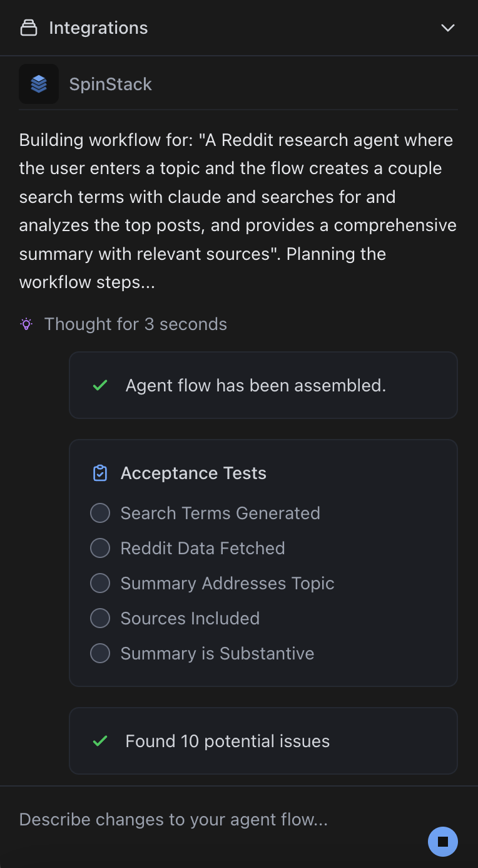Screen dimensions: 478x868
Task: Expand the "Thought for 3 seconds" reasoning
Action: [x=135, y=324]
